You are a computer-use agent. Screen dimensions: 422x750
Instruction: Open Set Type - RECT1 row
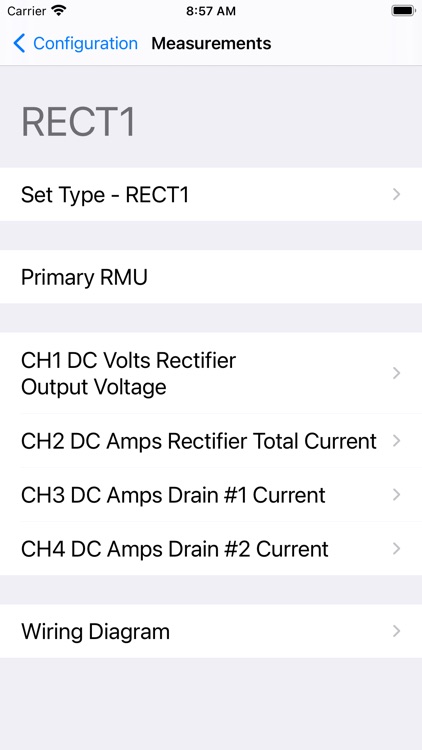[211, 194]
